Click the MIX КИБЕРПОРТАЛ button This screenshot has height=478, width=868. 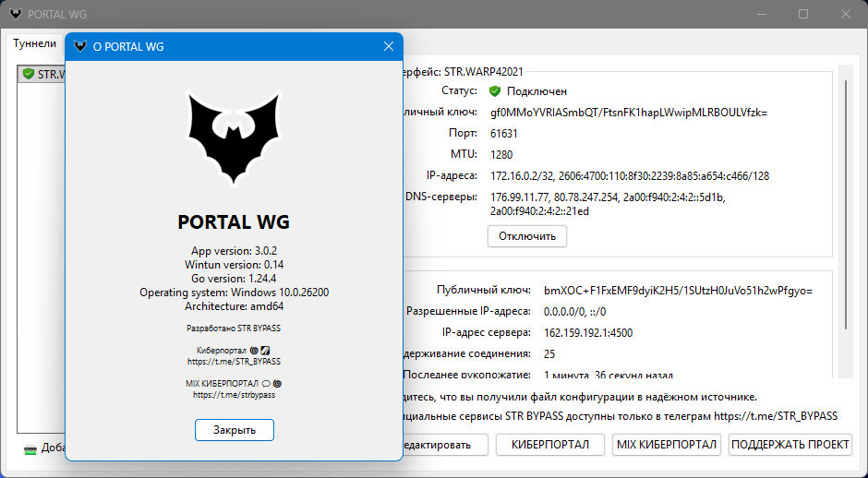(x=667, y=445)
